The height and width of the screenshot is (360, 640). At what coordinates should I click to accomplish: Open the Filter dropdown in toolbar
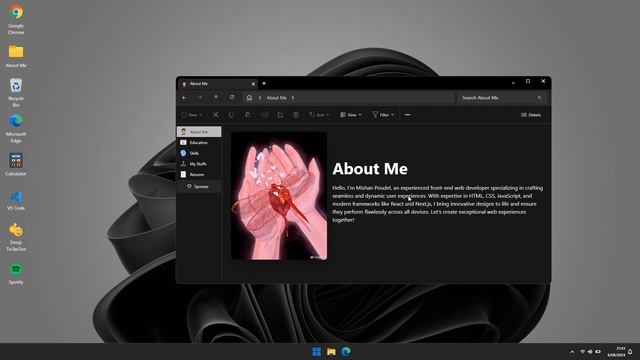click(382, 115)
